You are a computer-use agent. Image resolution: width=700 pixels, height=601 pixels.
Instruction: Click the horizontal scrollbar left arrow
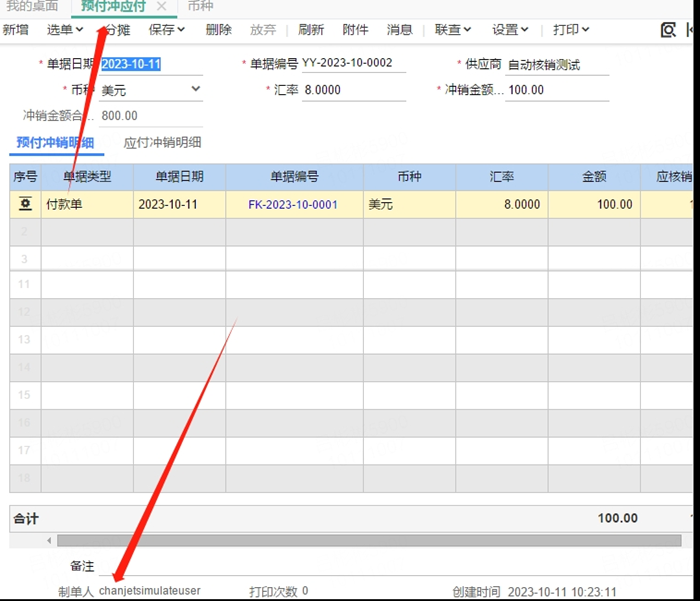pyautogui.click(x=49, y=541)
